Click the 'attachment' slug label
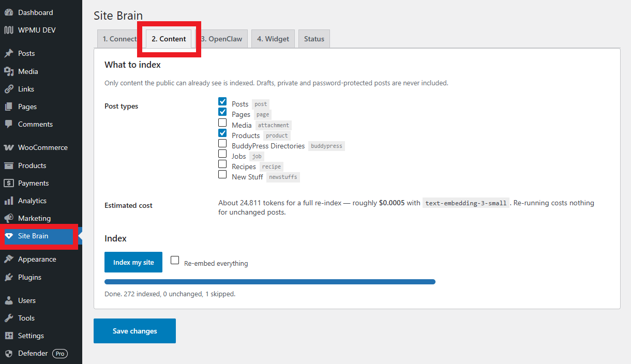This screenshot has height=364, width=631. pyautogui.click(x=274, y=125)
